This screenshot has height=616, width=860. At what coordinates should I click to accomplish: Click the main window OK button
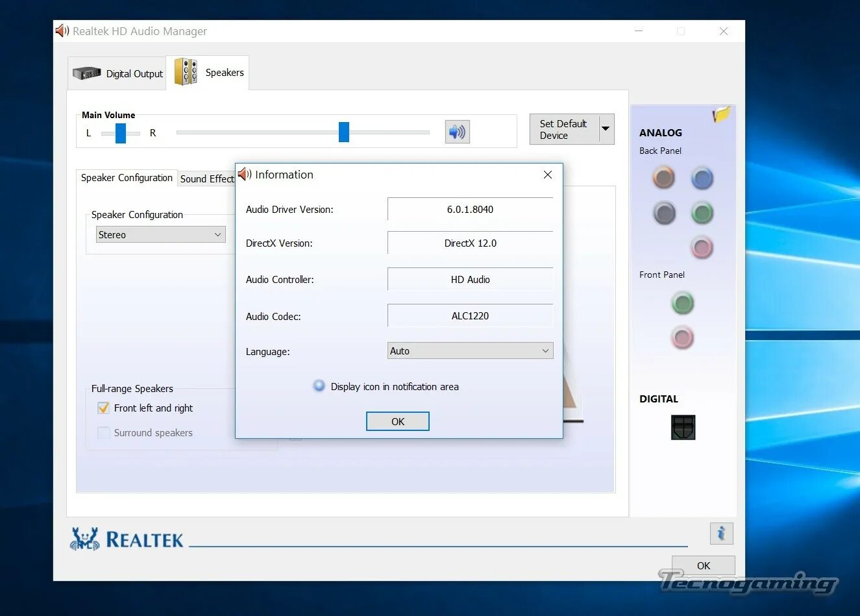[704, 565]
